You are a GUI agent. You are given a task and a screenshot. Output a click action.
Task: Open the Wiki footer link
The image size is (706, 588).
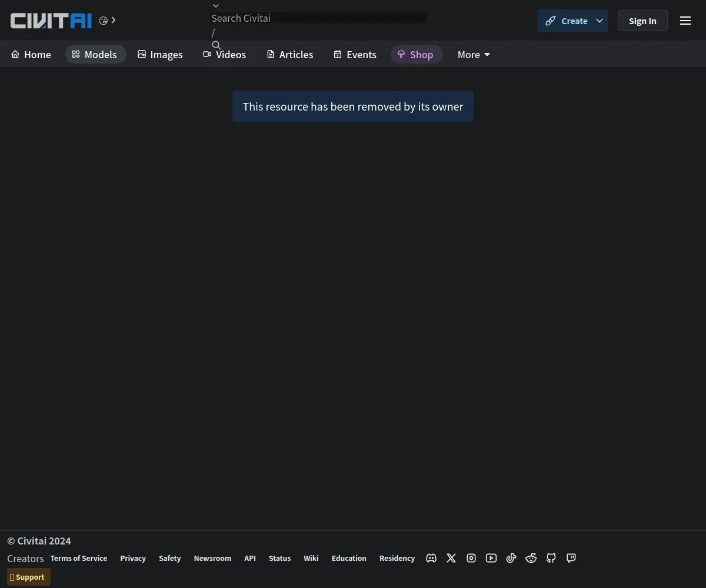point(311,558)
